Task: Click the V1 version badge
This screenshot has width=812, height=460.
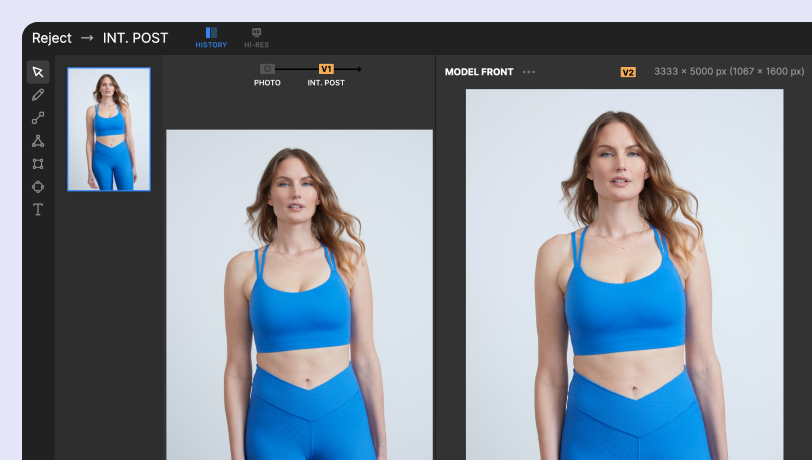Action: pos(326,69)
